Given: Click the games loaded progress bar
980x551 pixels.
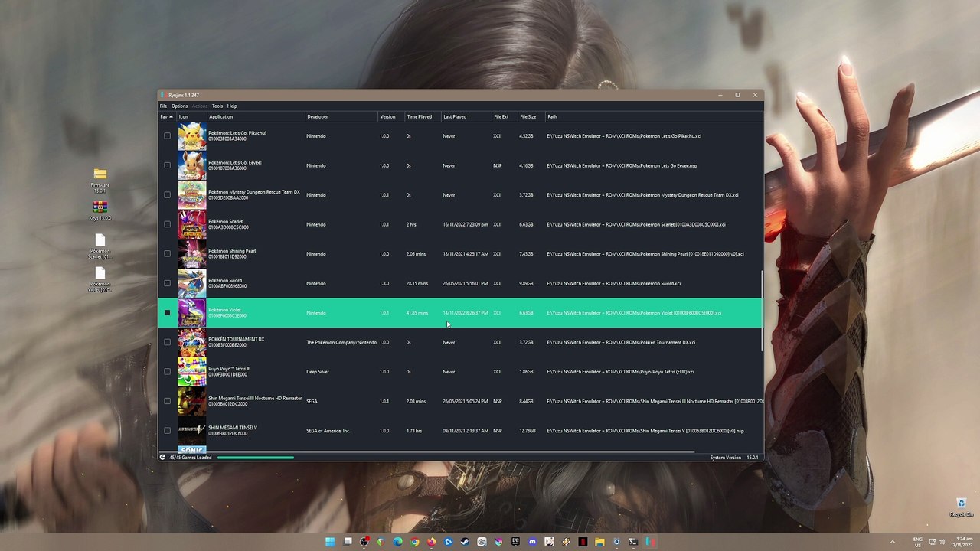Looking at the screenshot, I should (256, 458).
